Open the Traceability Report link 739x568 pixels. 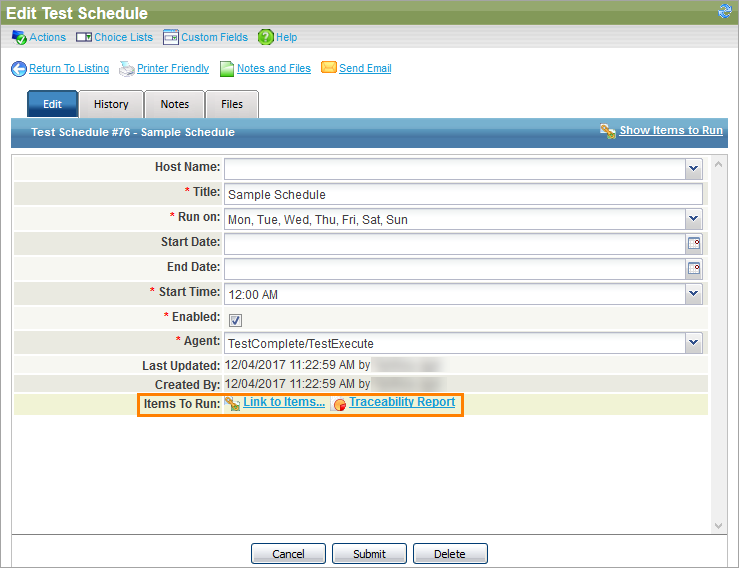402,402
